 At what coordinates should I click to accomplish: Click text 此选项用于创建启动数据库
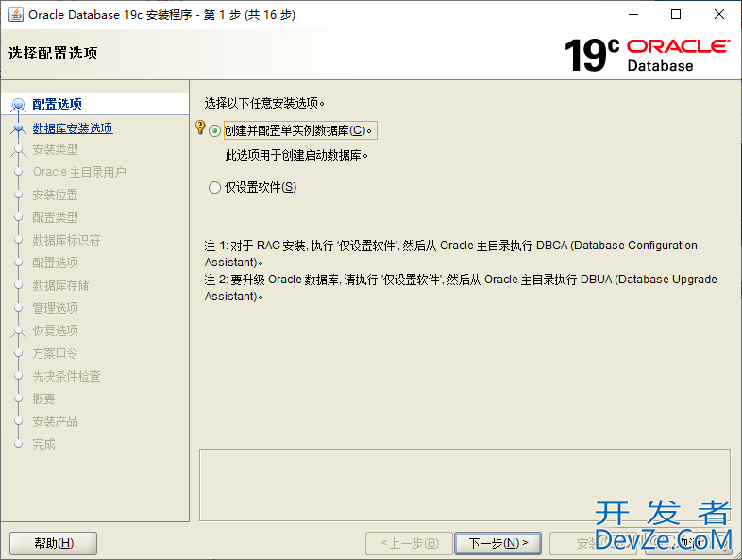296,155
